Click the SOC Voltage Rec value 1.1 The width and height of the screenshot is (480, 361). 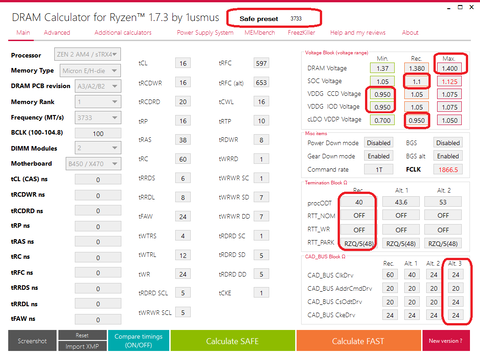coord(417,81)
